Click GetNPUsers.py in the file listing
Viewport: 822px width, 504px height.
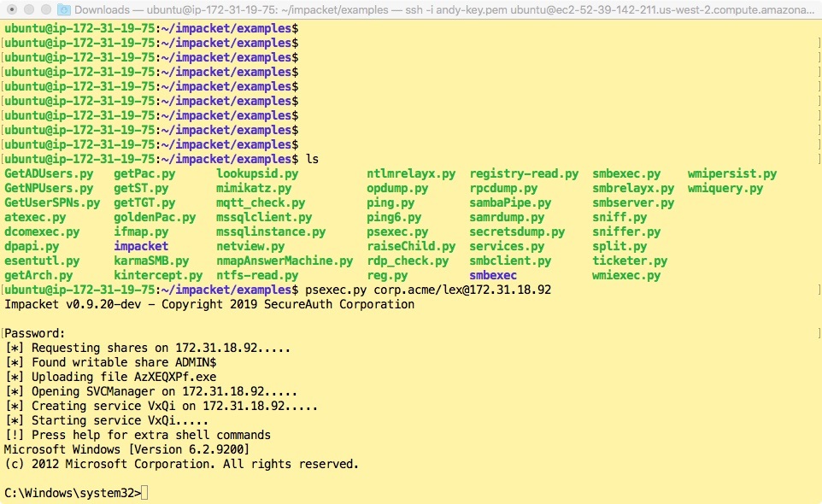[x=49, y=189]
